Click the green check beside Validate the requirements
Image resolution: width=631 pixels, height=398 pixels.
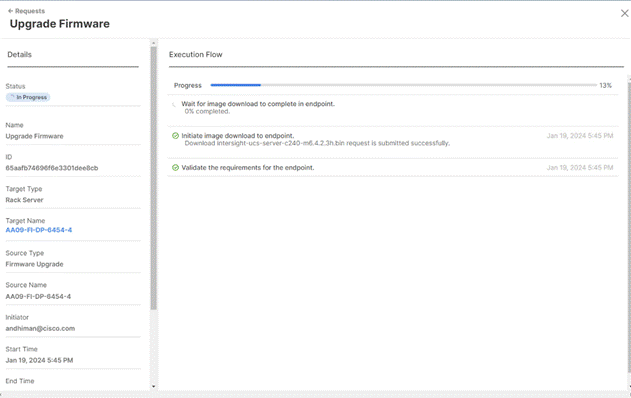click(x=175, y=167)
